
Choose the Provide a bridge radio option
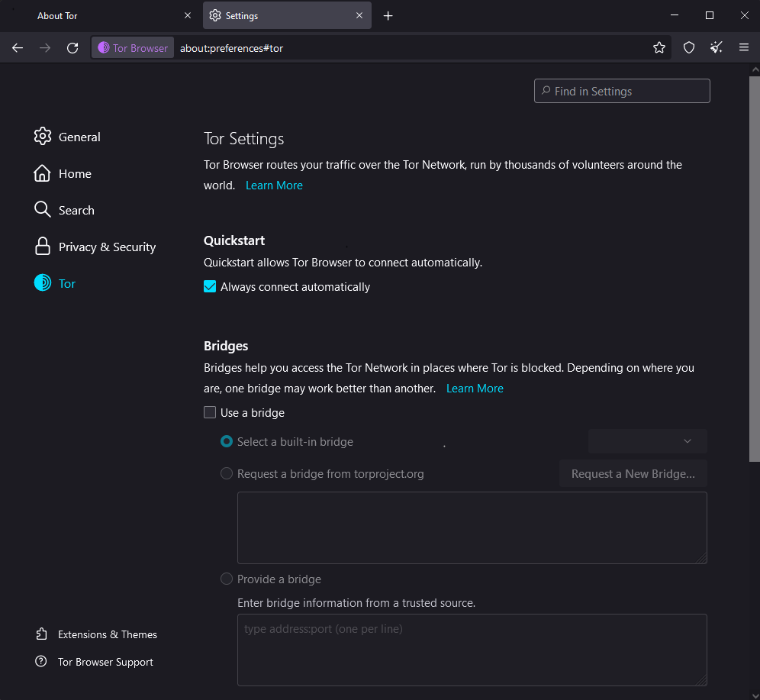tap(227, 579)
